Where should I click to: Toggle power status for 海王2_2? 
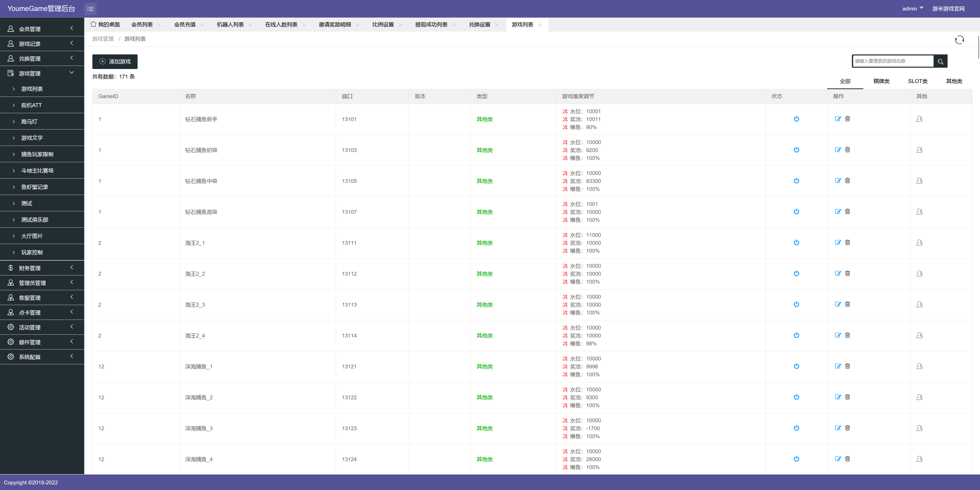796,273
